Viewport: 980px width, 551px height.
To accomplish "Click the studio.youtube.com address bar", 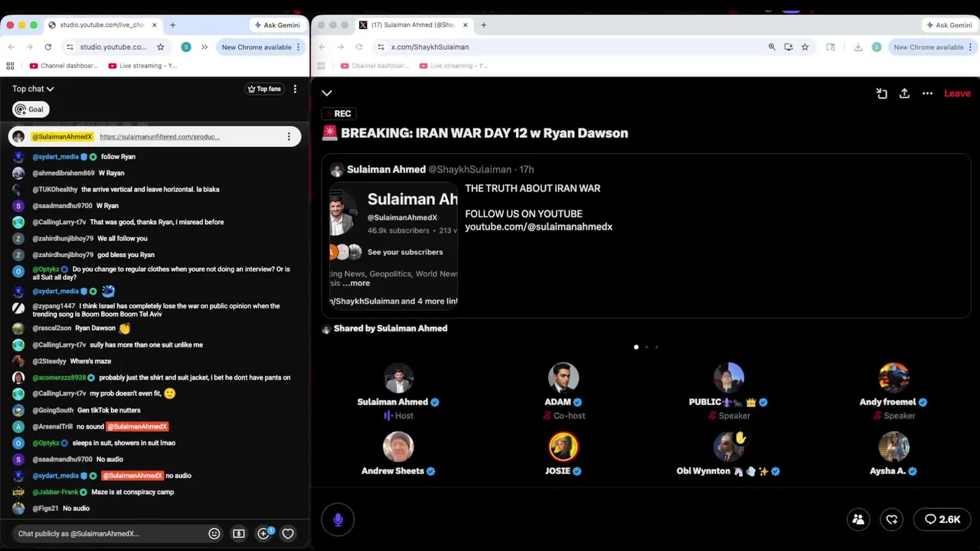I will pos(115,47).
